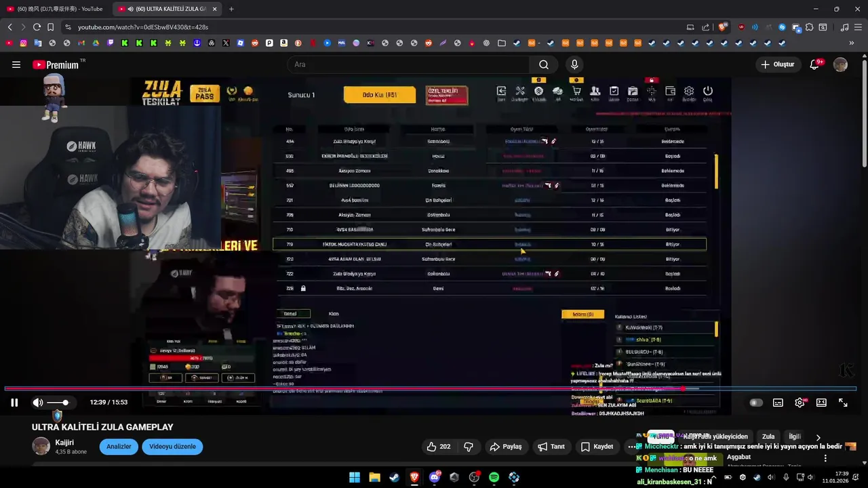Open the Oluştur create menu

[777, 64]
